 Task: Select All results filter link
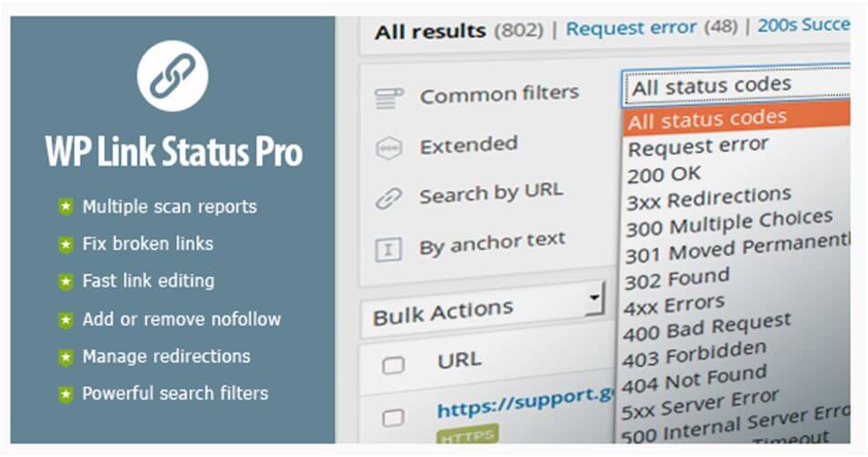pos(430,31)
